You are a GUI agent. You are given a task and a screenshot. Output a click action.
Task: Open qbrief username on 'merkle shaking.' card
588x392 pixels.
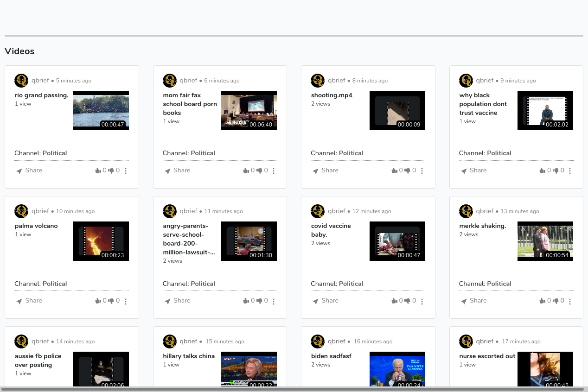point(485,211)
